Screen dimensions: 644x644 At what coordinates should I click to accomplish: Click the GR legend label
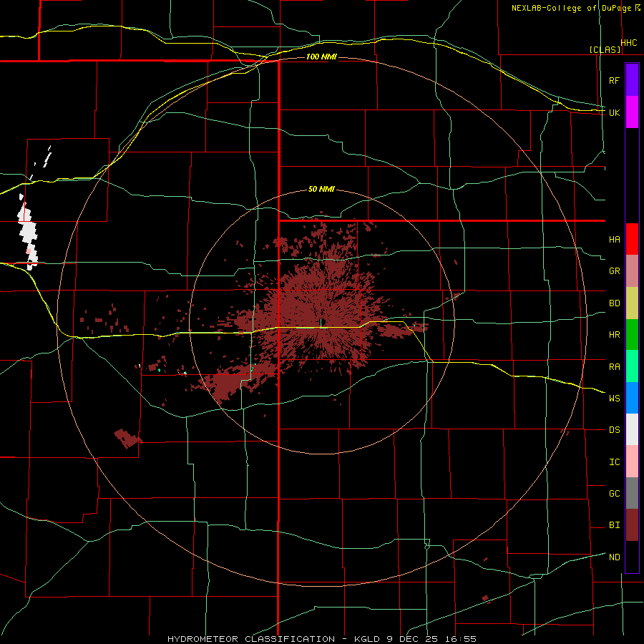[x=614, y=271]
